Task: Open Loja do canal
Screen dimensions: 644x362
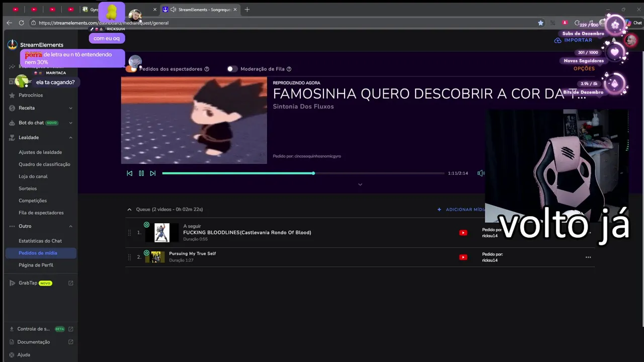Action: [x=33, y=176]
